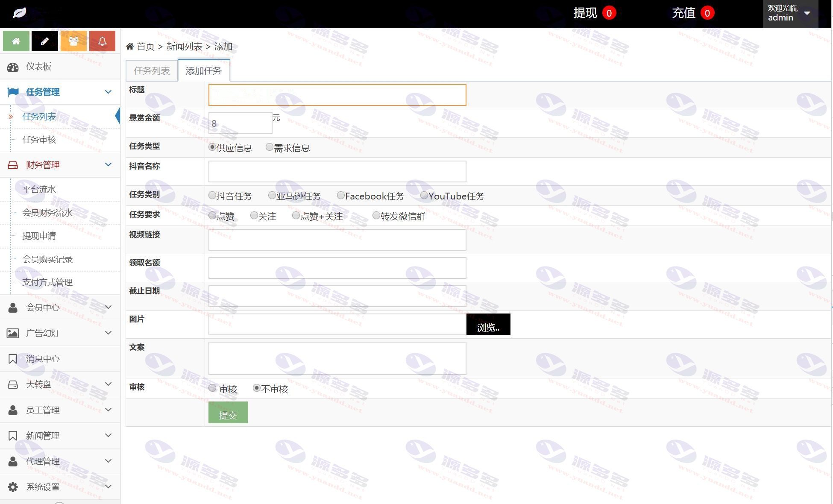Choose the 亚马逊任务 category radio
The height and width of the screenshot is (504, 833).
coord(272,195)
